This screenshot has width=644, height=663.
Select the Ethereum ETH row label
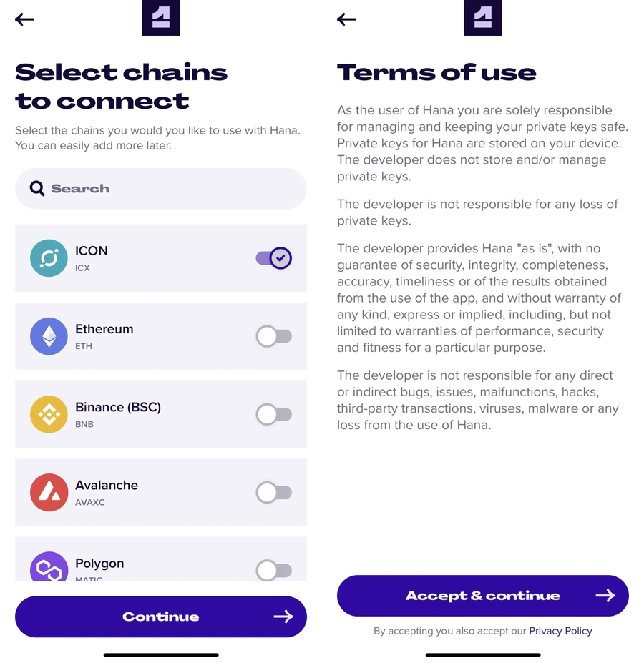pos(104,335)
